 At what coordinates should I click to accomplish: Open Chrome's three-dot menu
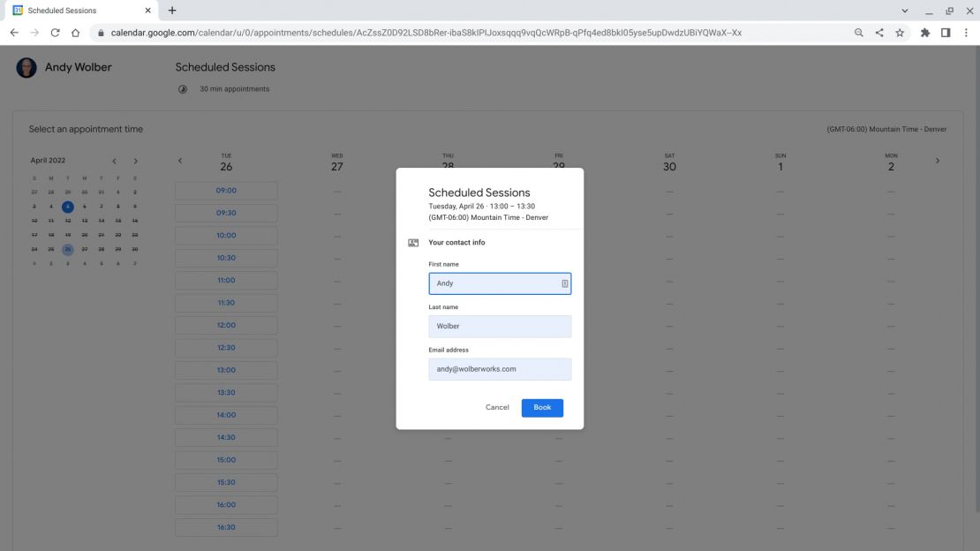[967, 32]
